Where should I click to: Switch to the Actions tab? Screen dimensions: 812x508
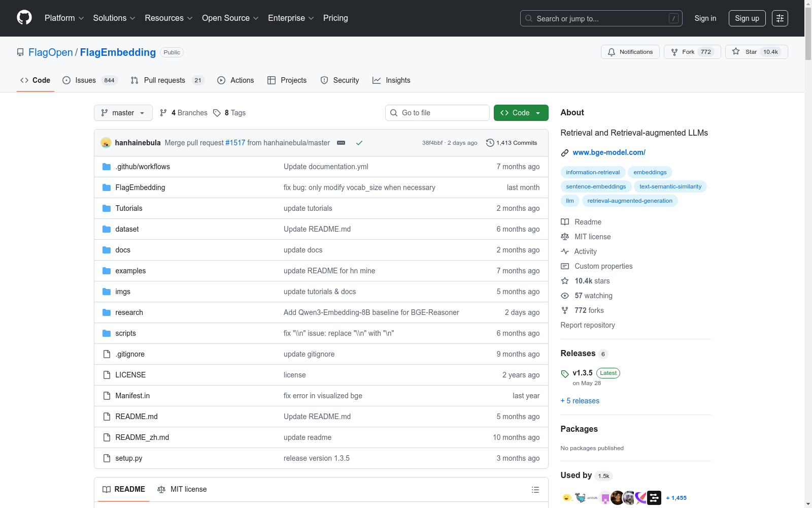235,80
